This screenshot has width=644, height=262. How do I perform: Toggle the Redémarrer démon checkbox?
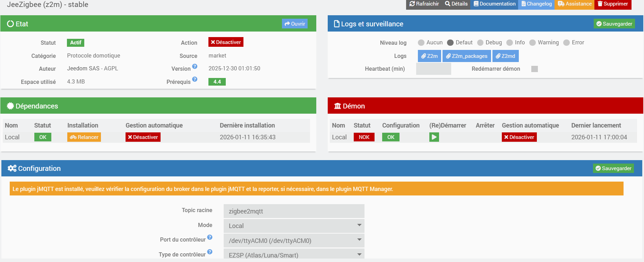pyautogui.click(x=534, y=69)
